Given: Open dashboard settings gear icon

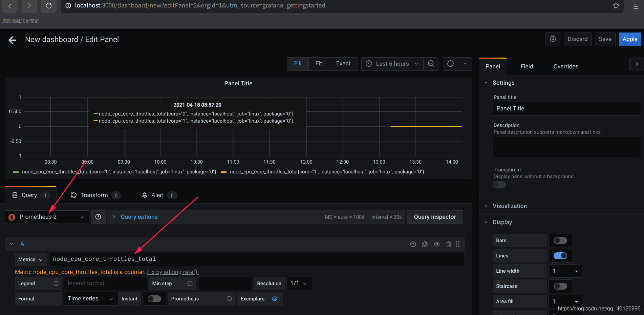Looking at the screenshot, I should pos(553,39).
